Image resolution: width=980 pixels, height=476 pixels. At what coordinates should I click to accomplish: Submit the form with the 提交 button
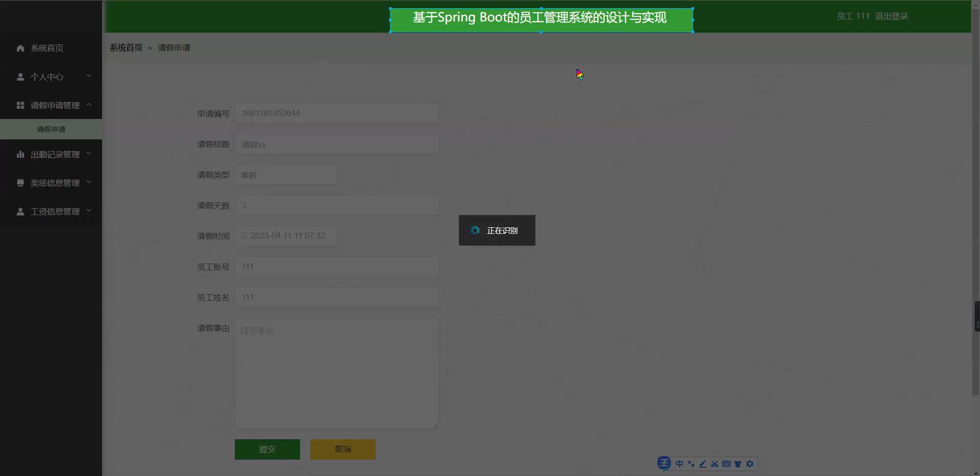click(x=267, y=449)
